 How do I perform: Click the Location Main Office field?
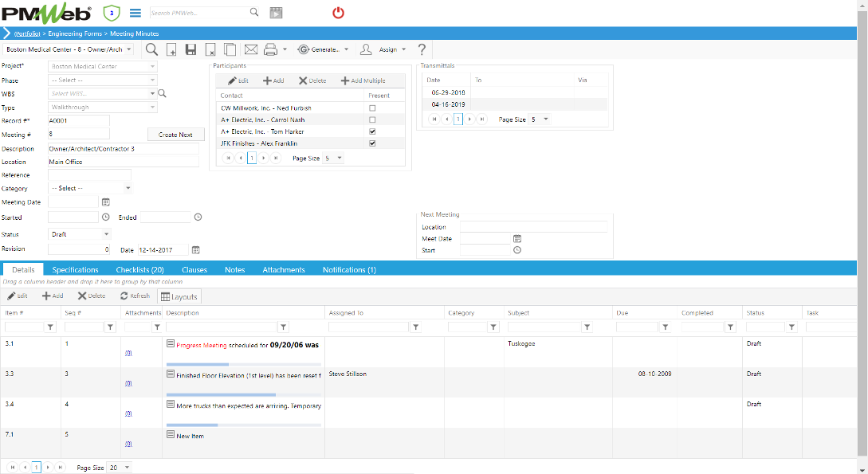(x=123, y=162)
